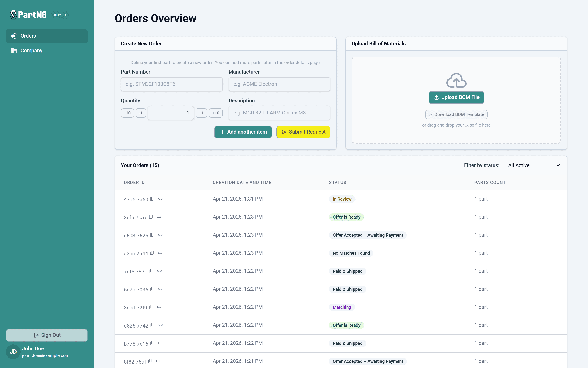This screenshot has width=588, height=368.
Task: Copy link for order a2ac-7b44
Action: (160, 253)
